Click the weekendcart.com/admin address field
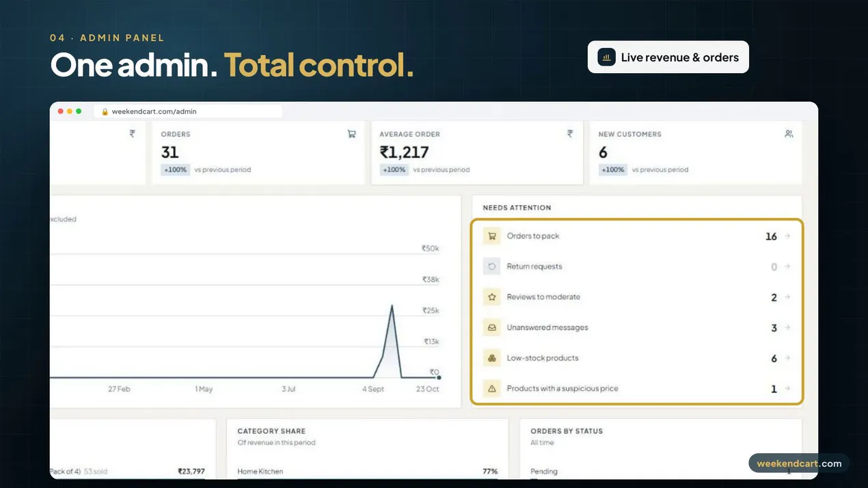This screenshot has width=868, height=488. tap(188, 111)
